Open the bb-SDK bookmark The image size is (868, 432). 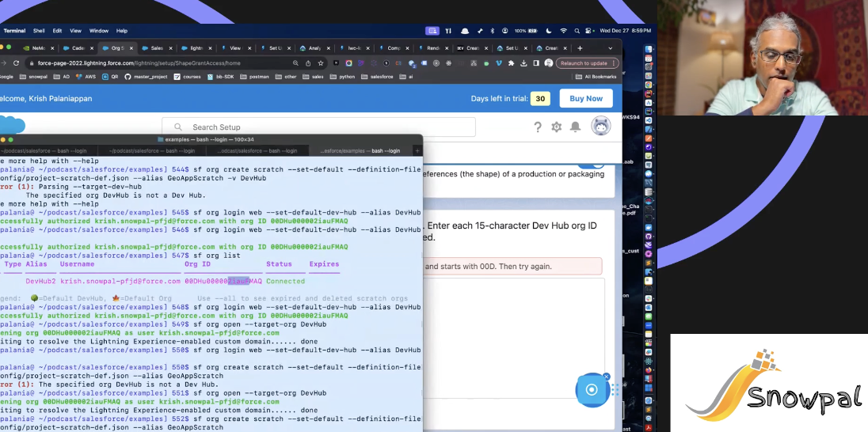pyautogui.click(x=221, y=77)
